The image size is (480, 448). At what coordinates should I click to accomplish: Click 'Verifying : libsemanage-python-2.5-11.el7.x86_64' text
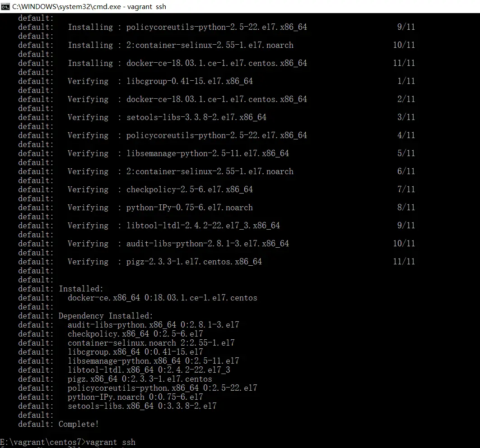click(x=178, y=153)
